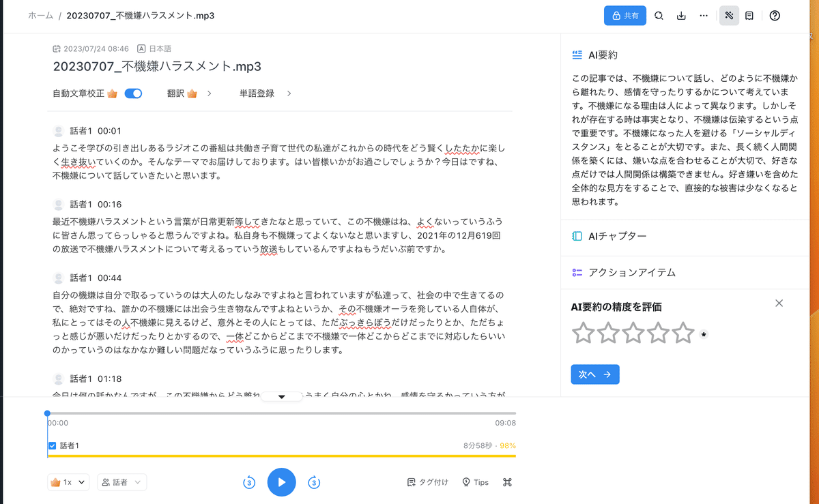Click 話者1 avatar at 00:44
The height and width of the screenshot is (504, 819).
coord(59,278)
